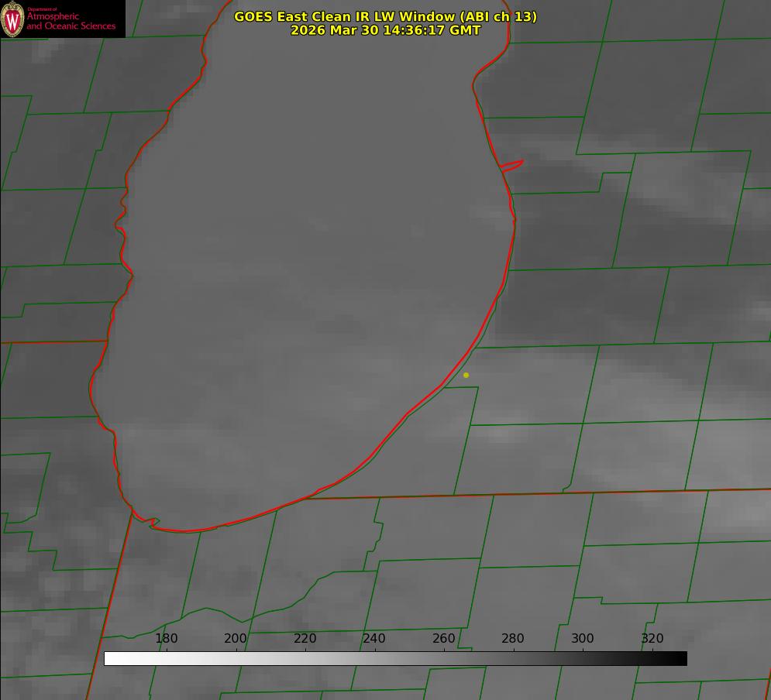Click the 14:36:17 GMT timestamp

coord(432,30)
